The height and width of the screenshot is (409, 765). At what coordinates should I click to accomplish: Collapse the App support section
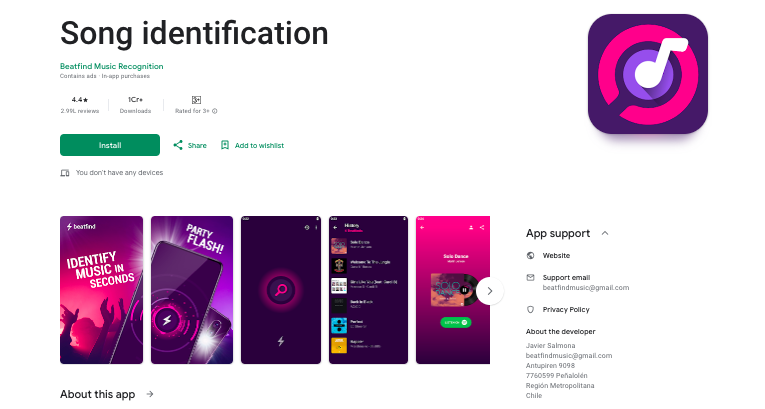[x=605, y=233]
